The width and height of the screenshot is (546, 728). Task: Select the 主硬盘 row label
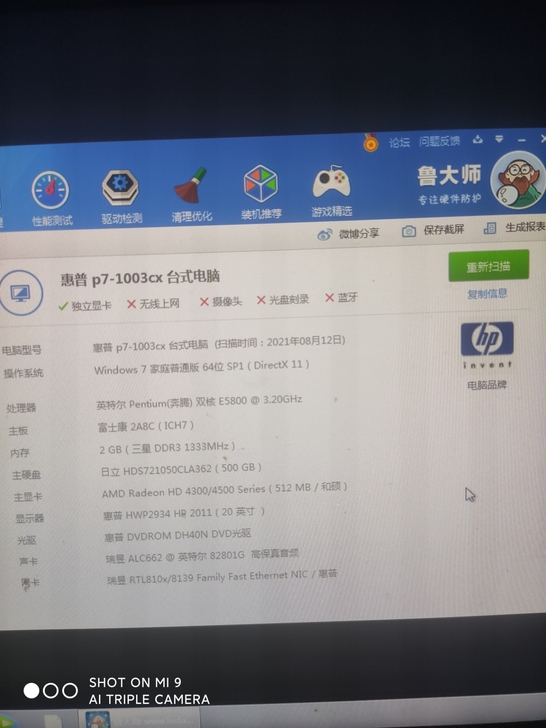pos(26,474)
